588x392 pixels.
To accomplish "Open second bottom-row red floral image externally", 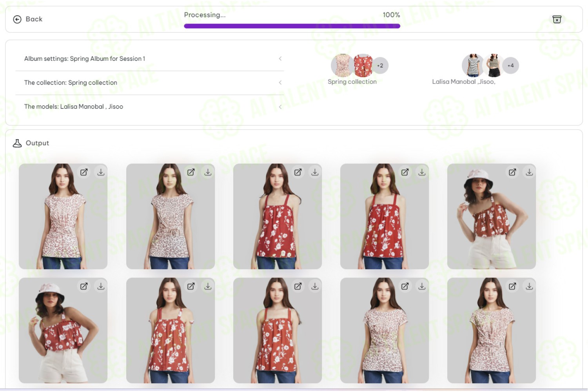I will point(191,286).
